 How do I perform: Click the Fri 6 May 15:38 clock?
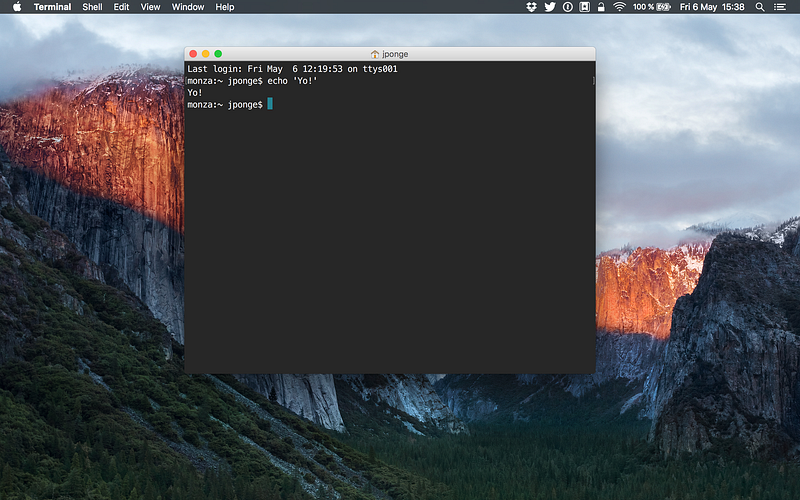coord(712,7)
